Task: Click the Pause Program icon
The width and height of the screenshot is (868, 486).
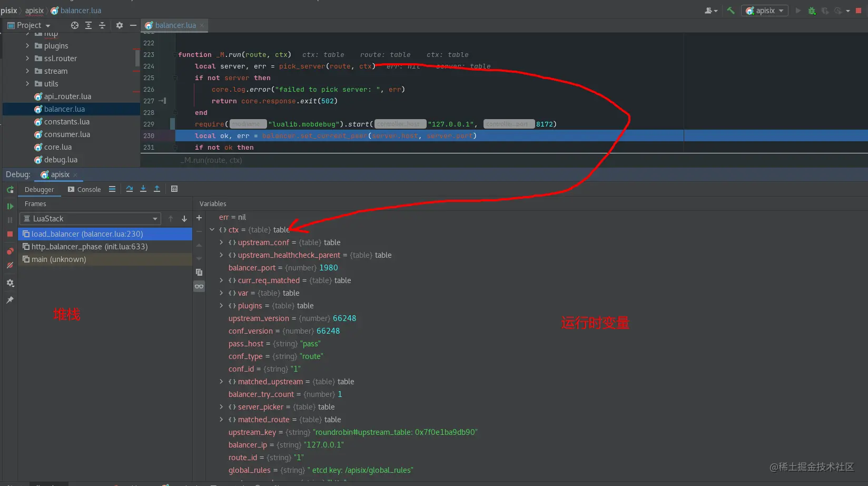Action: point(10,220)
